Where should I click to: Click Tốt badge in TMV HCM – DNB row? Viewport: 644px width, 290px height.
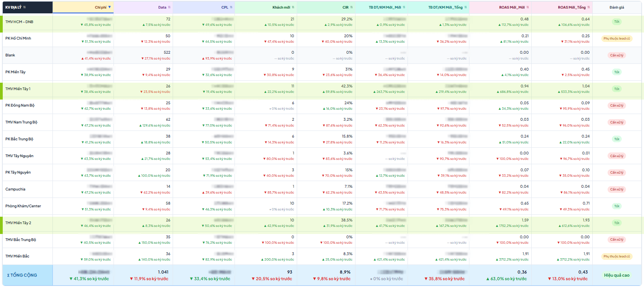(617, 22)
